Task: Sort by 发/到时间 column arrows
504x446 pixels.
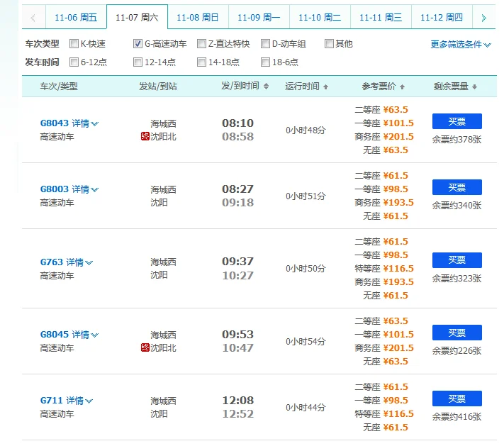Action: click(x=266, y=87)
